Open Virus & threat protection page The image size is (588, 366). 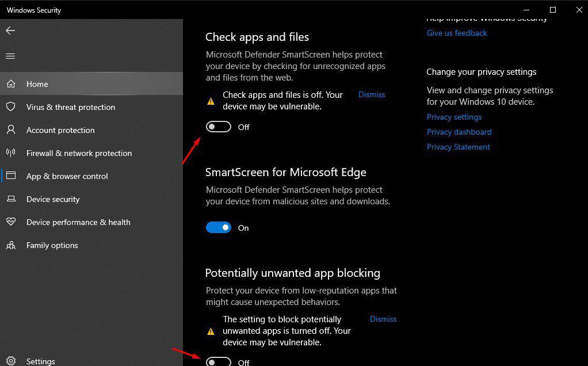tap(91, 107)
